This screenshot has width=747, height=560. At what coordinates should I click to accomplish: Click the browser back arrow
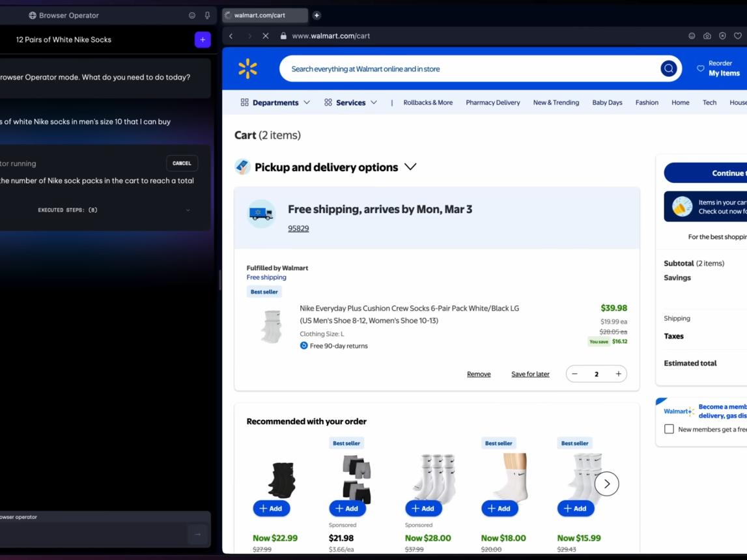231,36
